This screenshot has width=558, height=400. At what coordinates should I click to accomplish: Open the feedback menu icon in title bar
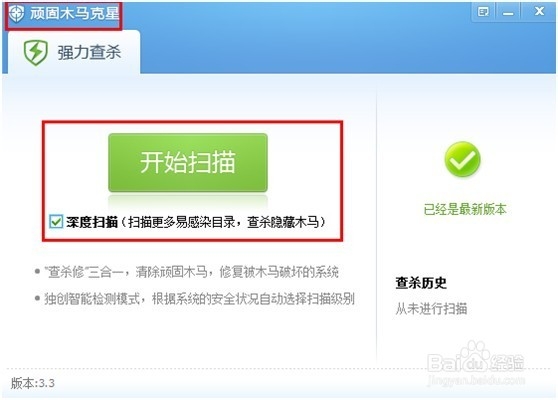pos(483,12)
